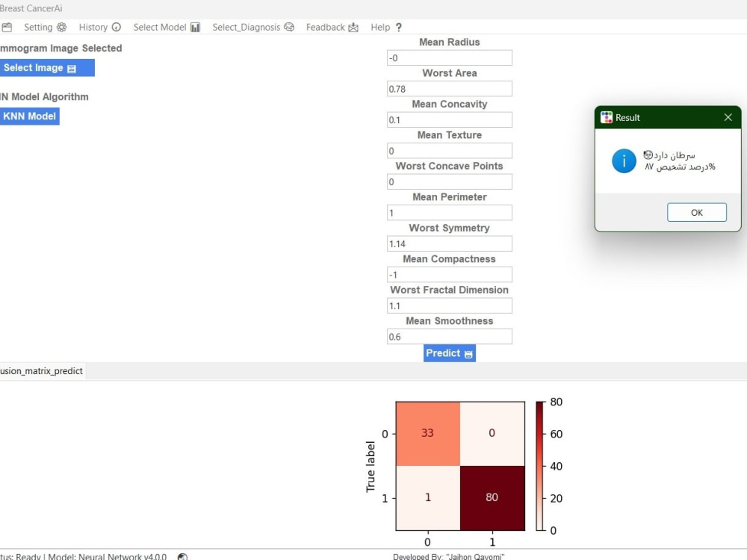
Task: Open the Help menu
Action: 386,27
